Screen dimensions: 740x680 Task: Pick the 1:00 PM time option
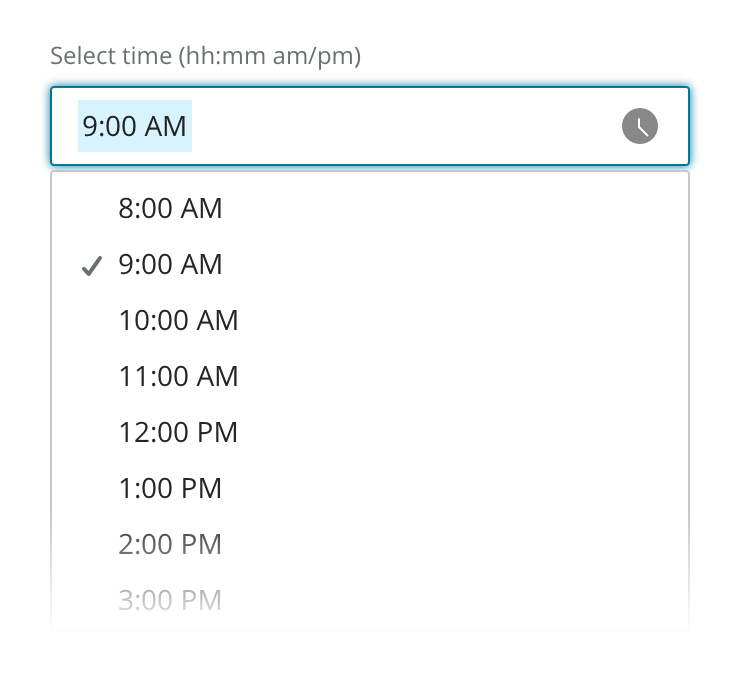click(170, 489)
